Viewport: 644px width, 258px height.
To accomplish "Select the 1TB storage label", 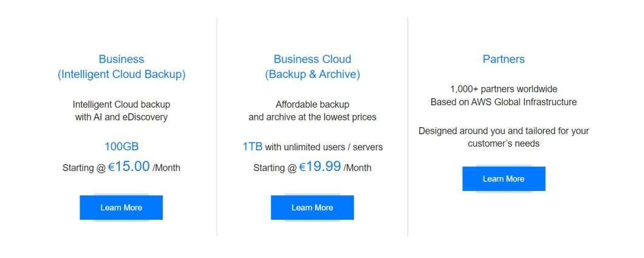I will coord(252,147).
